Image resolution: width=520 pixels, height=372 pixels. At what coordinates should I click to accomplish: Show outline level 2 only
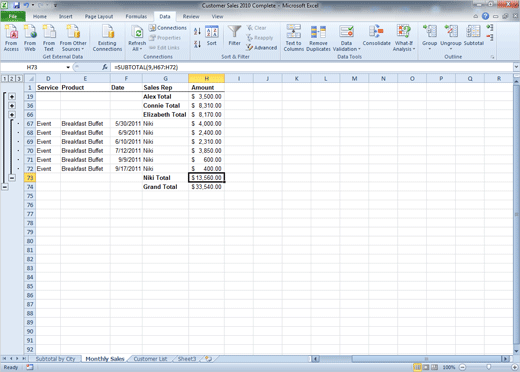[12, 79]
